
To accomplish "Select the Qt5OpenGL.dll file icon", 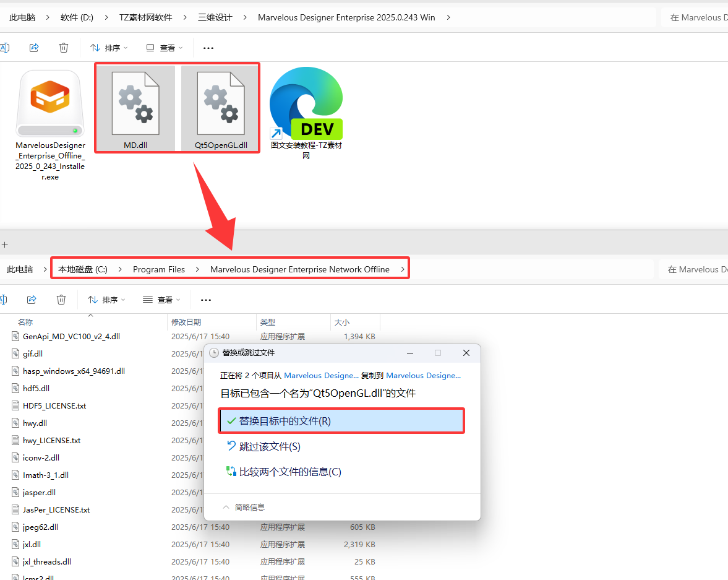I will click(x=221, y=103).
